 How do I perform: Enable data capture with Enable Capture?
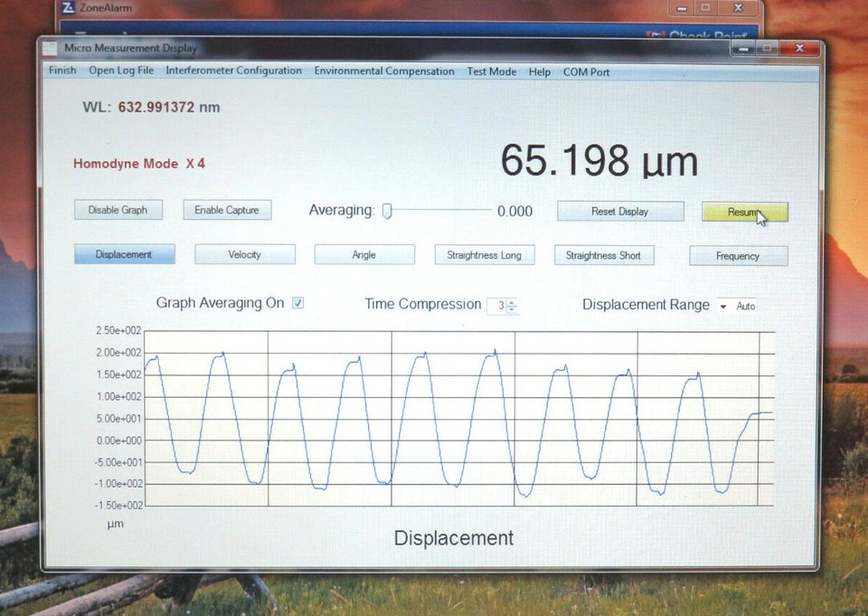click(x=227, y=209)
